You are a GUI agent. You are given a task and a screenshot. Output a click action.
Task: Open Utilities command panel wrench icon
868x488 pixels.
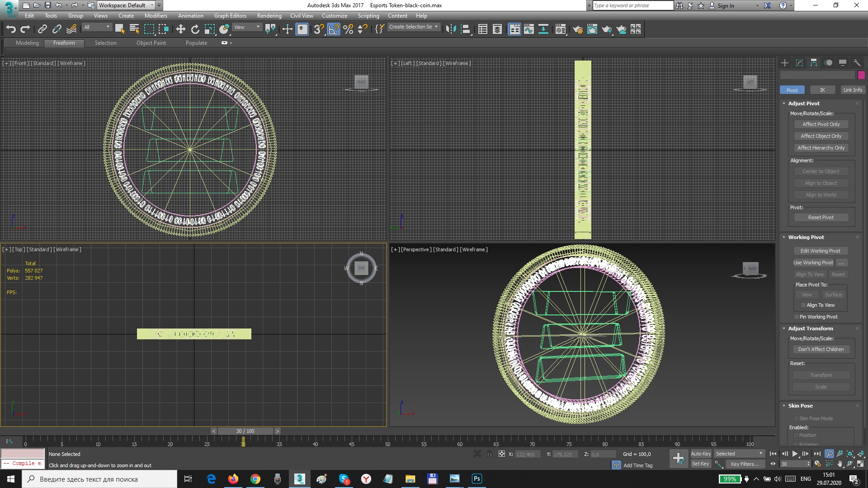click(857, 63)
